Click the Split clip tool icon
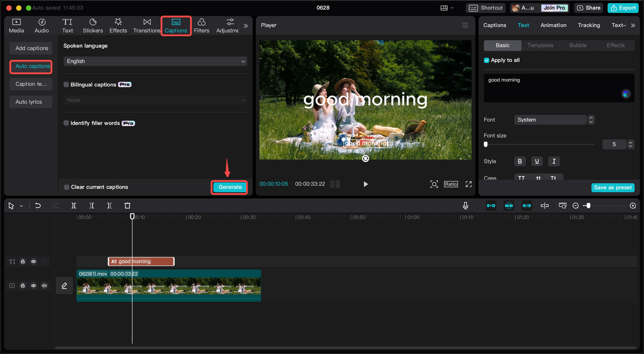The width and height of the screenshot is (644, 354). click(x=74, y=206)
